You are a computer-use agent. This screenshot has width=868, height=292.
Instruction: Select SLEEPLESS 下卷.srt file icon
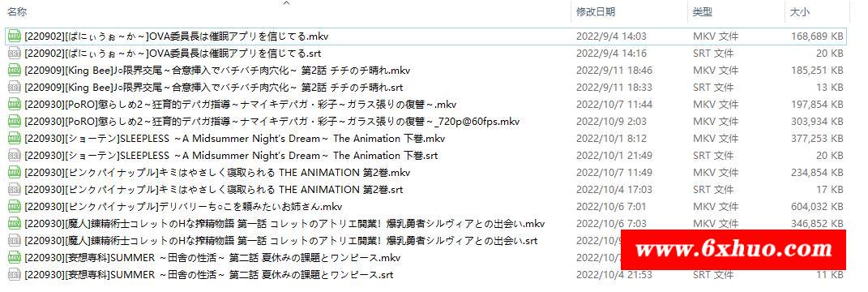[x=14, y=156]
